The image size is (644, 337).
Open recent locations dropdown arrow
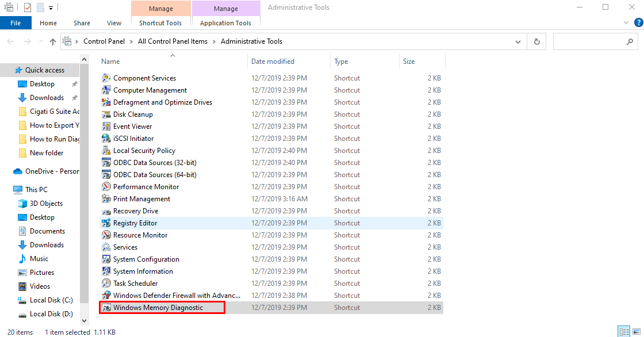pyautogui.click(x=41, y=41)
